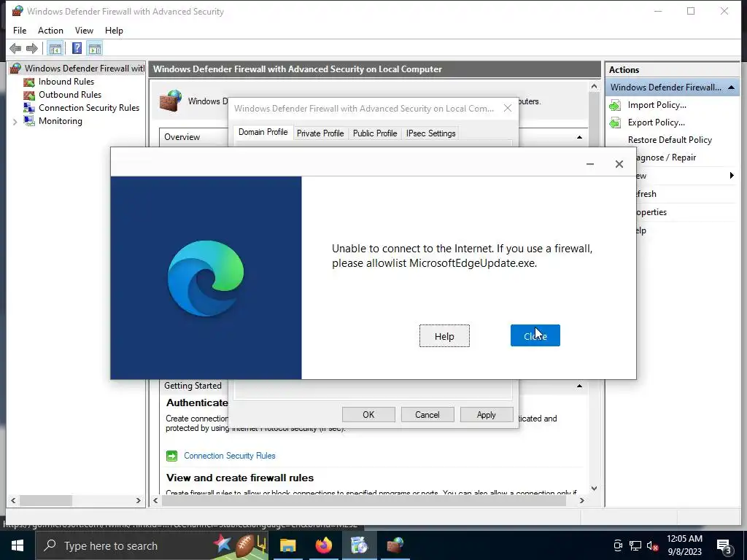This screenshot has height=560, width=747.
Task: Click the Export Policy green icon
Action: [615, 122]
